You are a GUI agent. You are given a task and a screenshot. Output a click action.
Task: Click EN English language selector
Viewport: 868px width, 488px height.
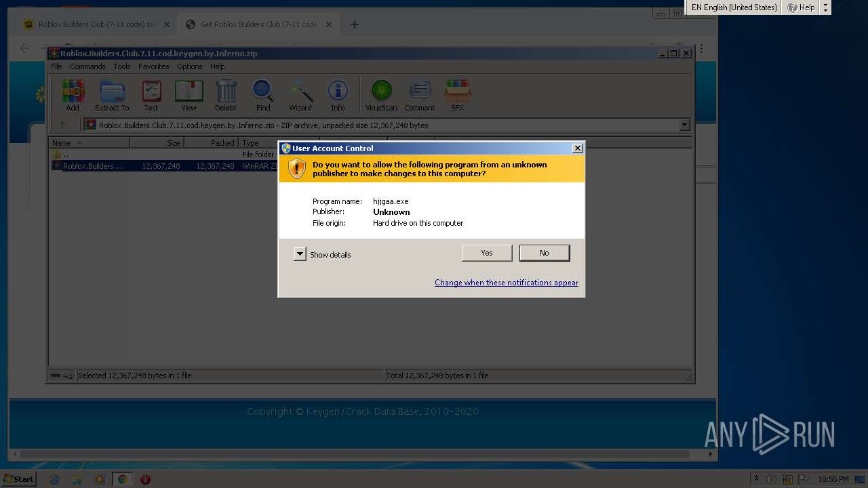734,7
